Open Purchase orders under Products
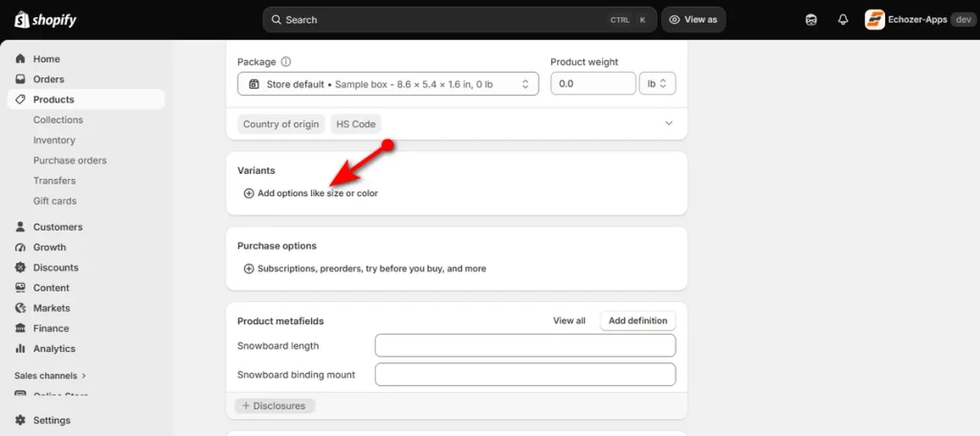980x436 pixels. click(70, 161)
